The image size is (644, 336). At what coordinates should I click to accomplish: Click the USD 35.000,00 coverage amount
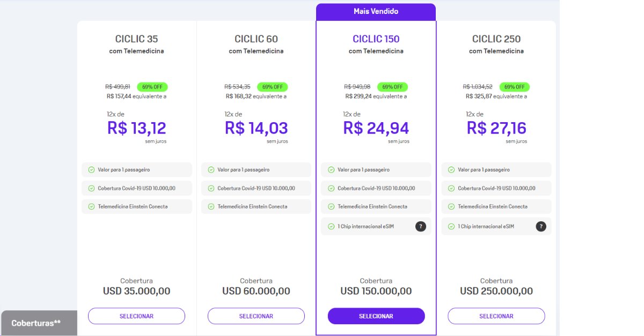136,291
